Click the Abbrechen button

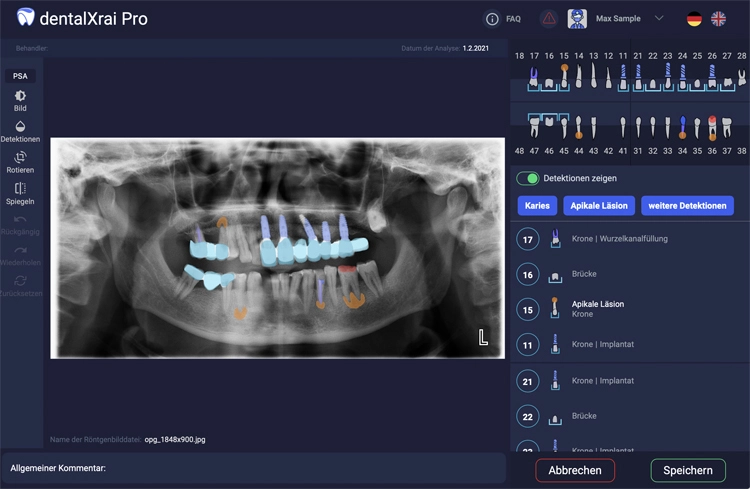tap(575, 470)
